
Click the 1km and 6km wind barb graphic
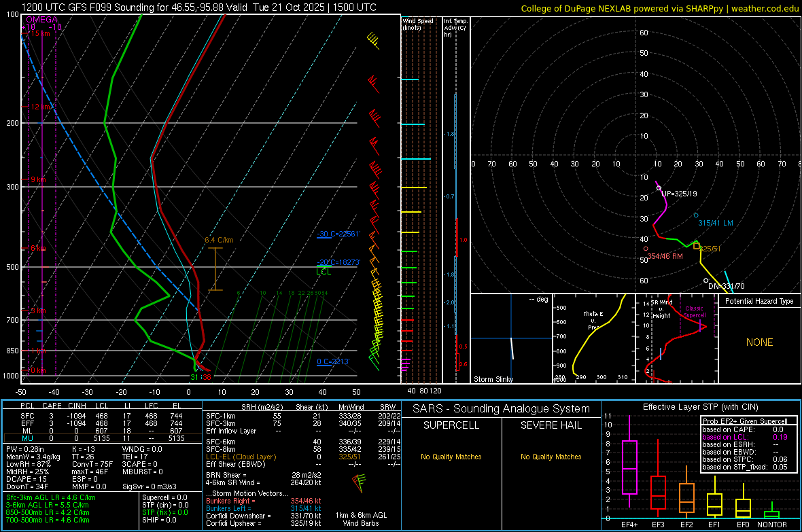click(360, 482)
